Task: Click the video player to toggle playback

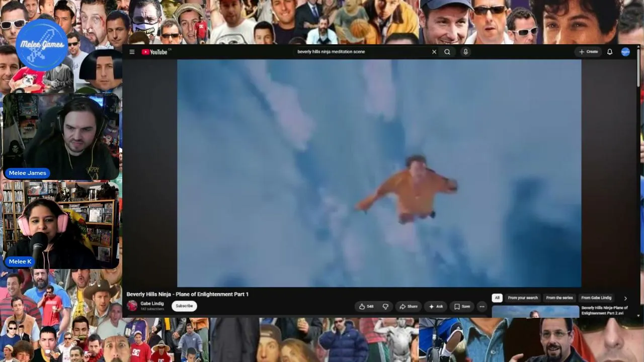Action: 379,173
